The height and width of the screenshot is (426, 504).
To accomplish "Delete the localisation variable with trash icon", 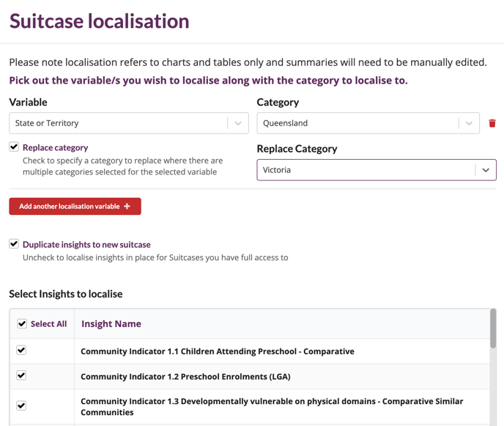I will [x=492, y=123].
